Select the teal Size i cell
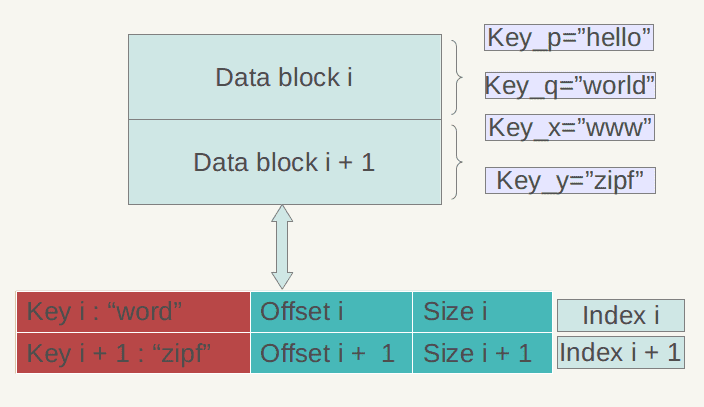 click(x=482, y=311)
